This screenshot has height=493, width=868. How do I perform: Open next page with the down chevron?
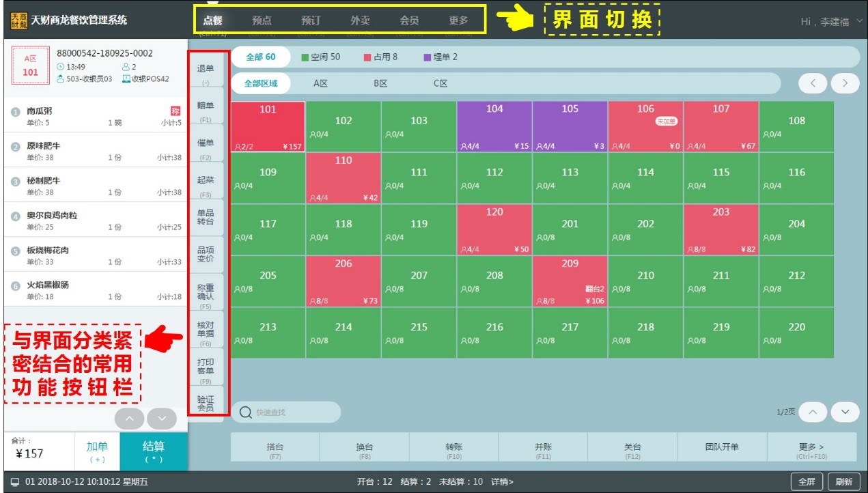845,412
